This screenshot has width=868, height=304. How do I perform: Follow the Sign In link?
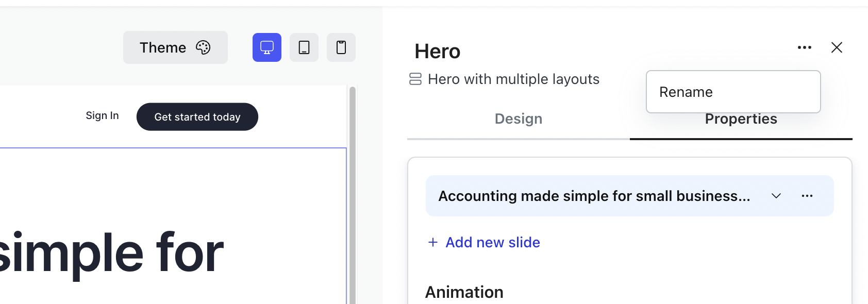[x=102, y=115]
